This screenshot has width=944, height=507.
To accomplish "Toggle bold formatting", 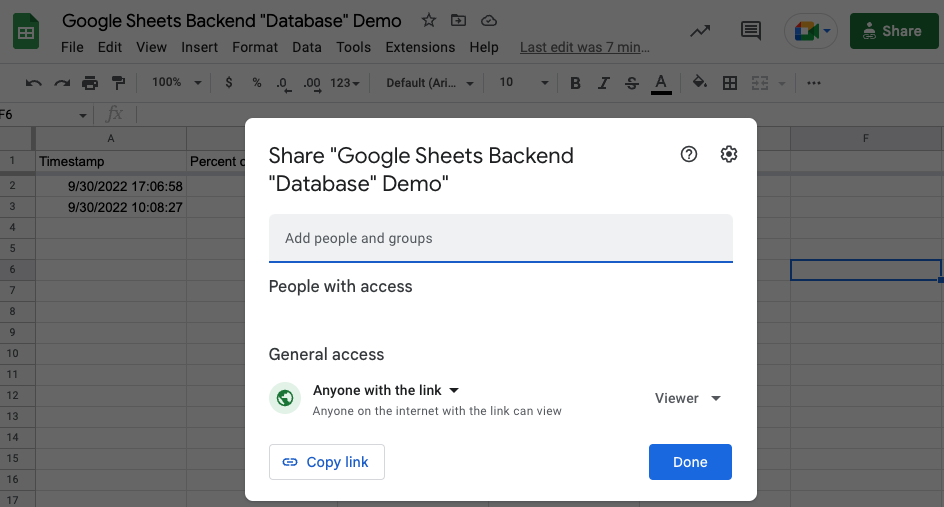I will click(x=575, y=83).
